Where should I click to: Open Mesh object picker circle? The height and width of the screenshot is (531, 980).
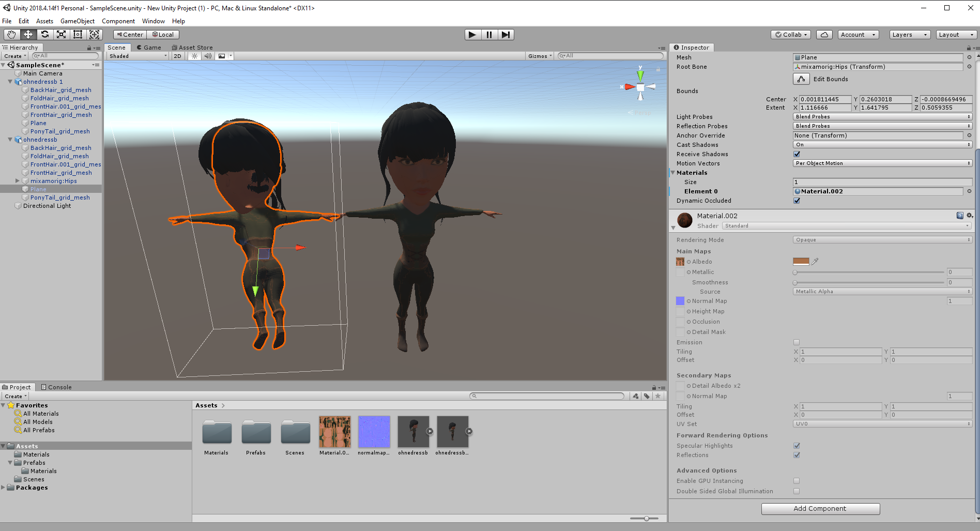(x=969, y=57)
